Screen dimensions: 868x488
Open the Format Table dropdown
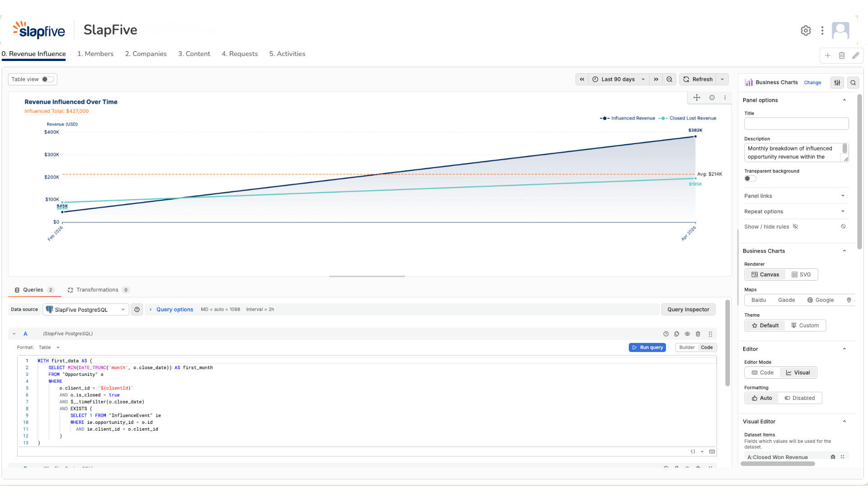(49, 347)
